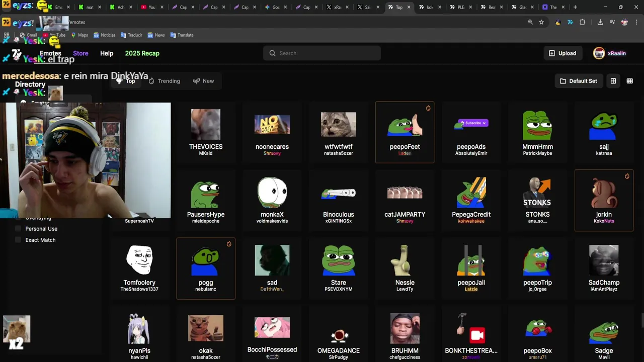Open the browser three-dot menu
Image resolution: width=644 pixels, height=362 pixels.
(636, 22)
